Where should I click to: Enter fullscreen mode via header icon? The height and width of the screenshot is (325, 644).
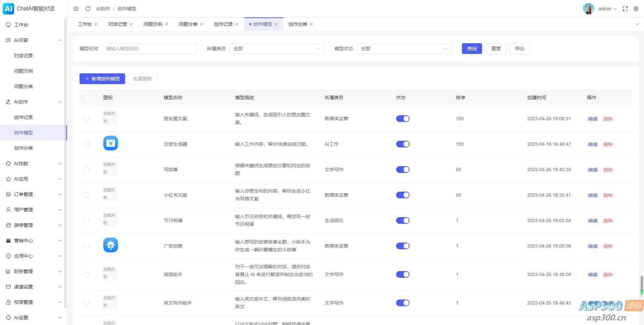tap(625, 9)
